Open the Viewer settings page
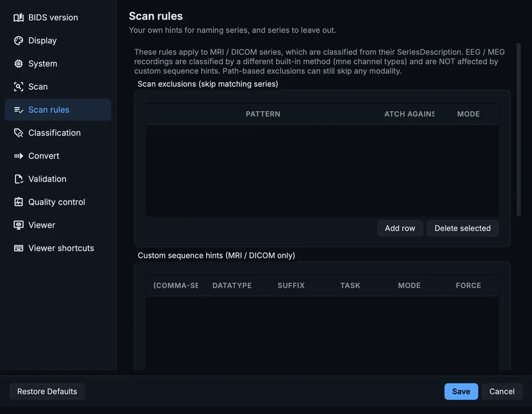 pyautogui.click(x=58, y=225)
